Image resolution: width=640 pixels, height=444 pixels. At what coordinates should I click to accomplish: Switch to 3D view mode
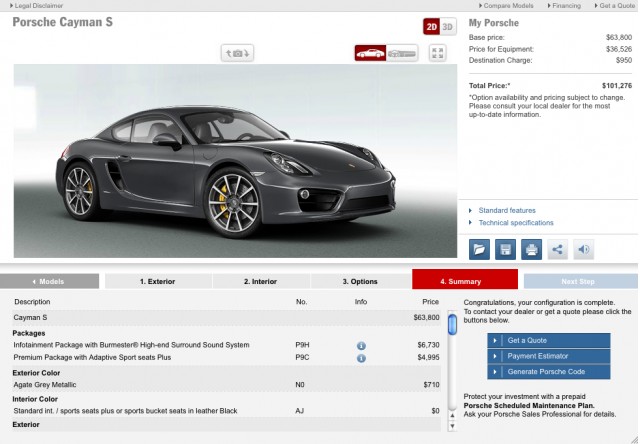(x=447, y=27)
